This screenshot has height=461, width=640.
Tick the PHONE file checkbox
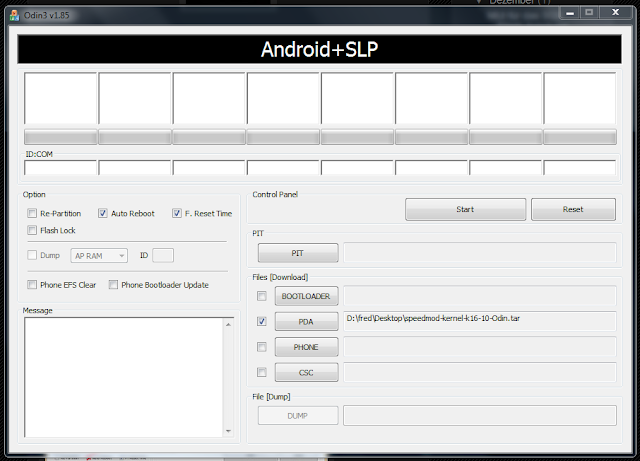(x=262, y=347)
